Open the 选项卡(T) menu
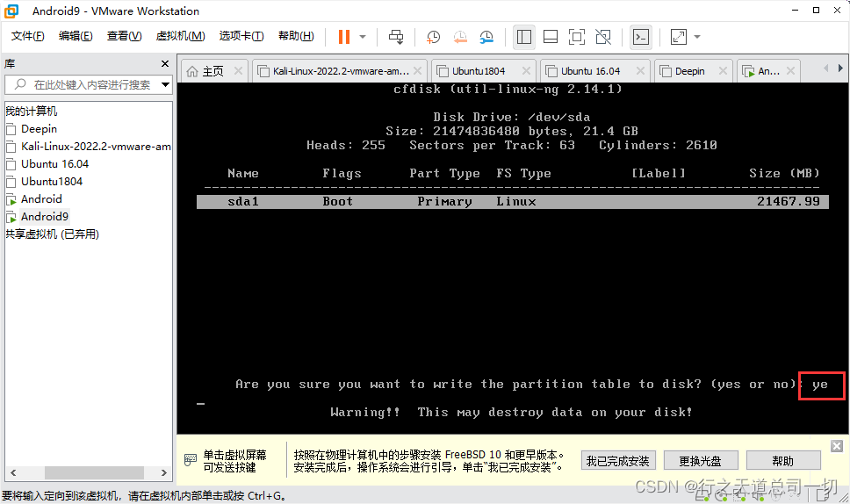 pyautogui.click(x=241, y=36)
